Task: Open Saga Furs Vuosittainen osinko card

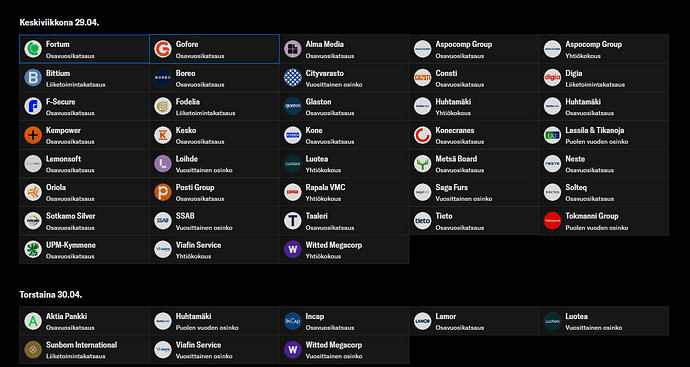Action: [474, 192]
